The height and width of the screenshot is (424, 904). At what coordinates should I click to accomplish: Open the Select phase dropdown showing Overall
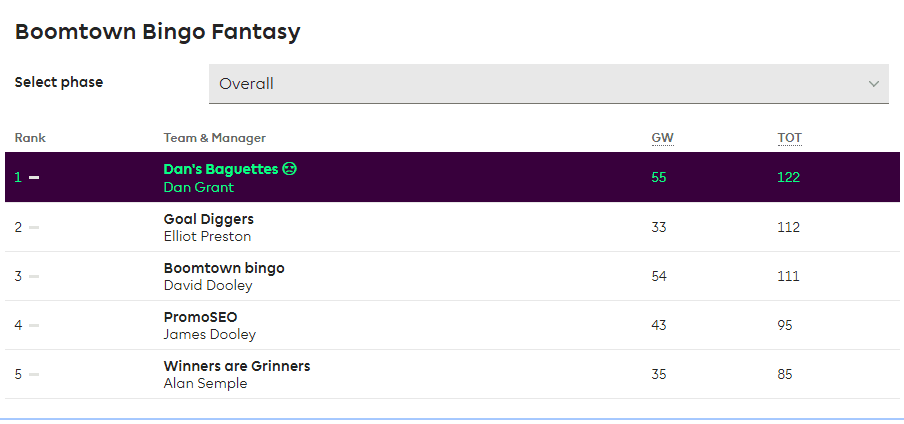(x=548, y=84)
